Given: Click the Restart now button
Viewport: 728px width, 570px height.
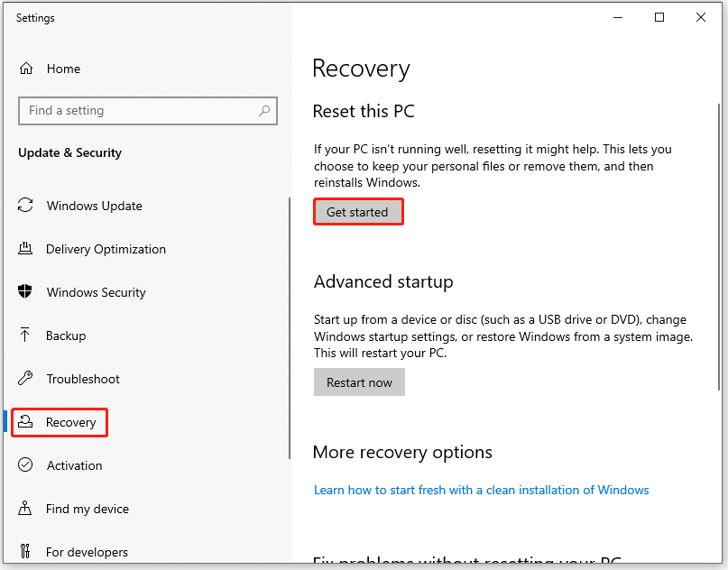Looking at the screenshot, I should click(359, 382).
